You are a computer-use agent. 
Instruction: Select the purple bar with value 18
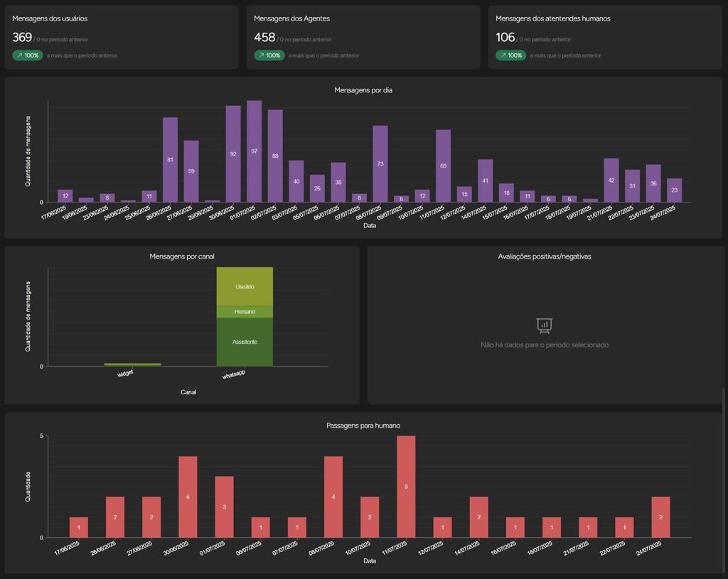click(506, 193)
